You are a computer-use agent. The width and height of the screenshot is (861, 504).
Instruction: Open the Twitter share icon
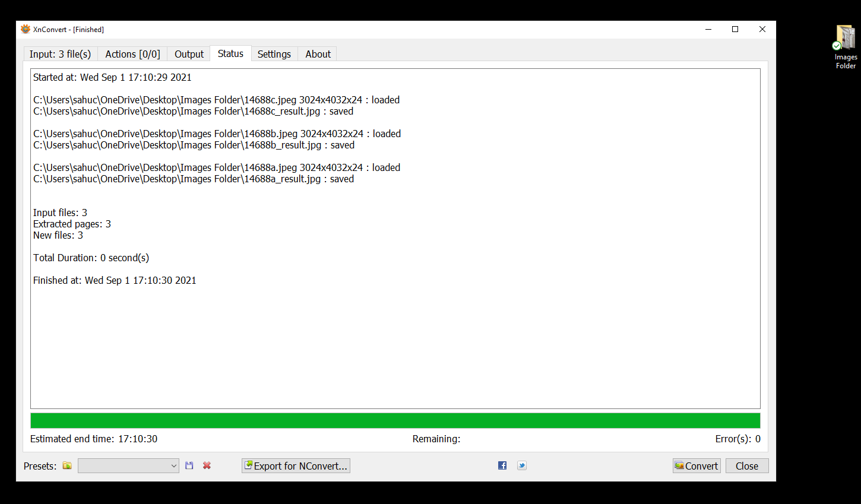click(522, 465)
